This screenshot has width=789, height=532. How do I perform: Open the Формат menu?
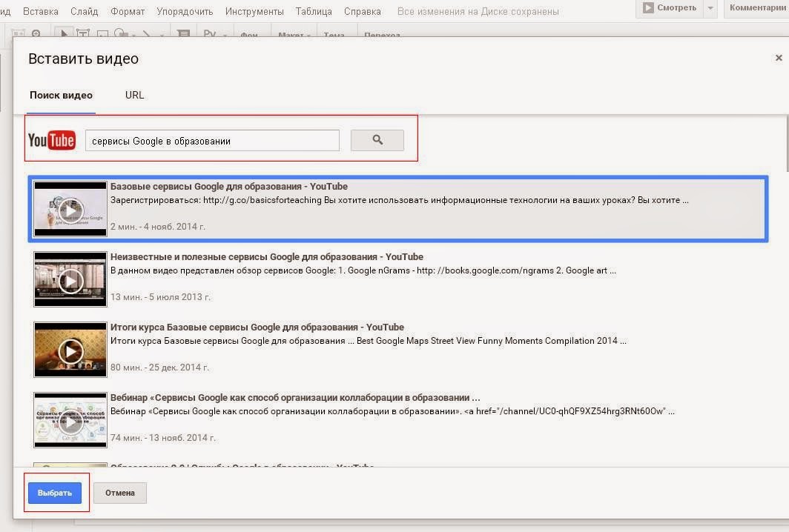(x=128, y=11)
